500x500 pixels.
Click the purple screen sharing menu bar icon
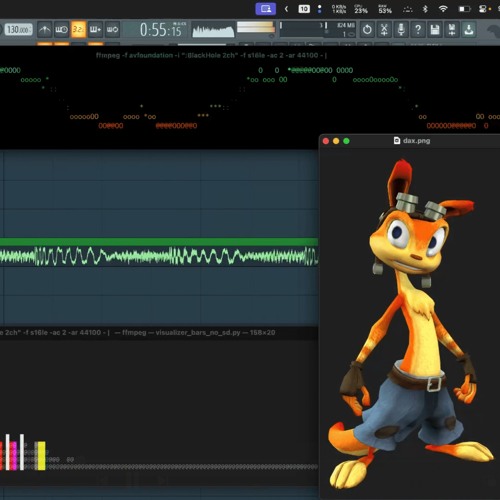pyautogui.click(x=266, y=9)
